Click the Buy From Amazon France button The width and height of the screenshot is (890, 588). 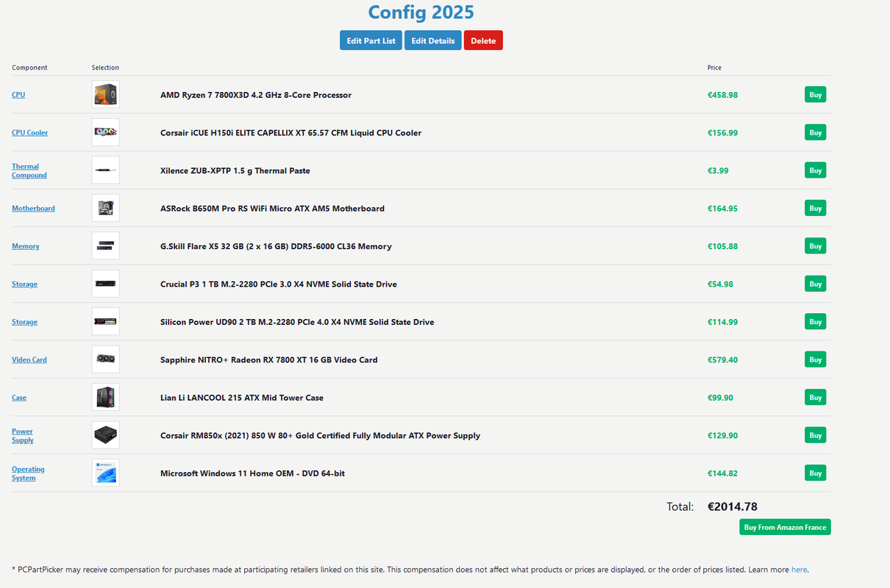(785, 527)
